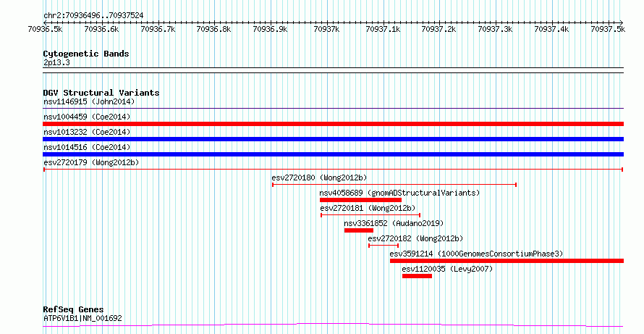
Task: Click the 70937k ruler tick label
Action: 326,29
